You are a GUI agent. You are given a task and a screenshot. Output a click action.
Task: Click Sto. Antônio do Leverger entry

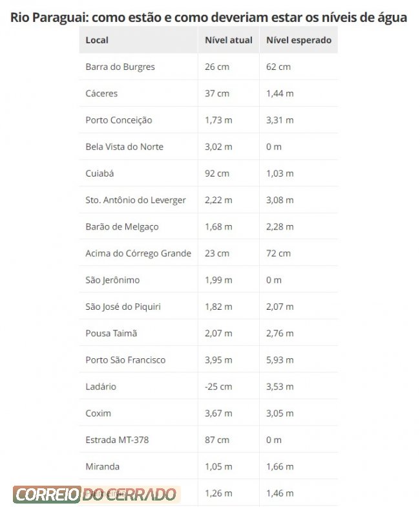coord(136,200)
